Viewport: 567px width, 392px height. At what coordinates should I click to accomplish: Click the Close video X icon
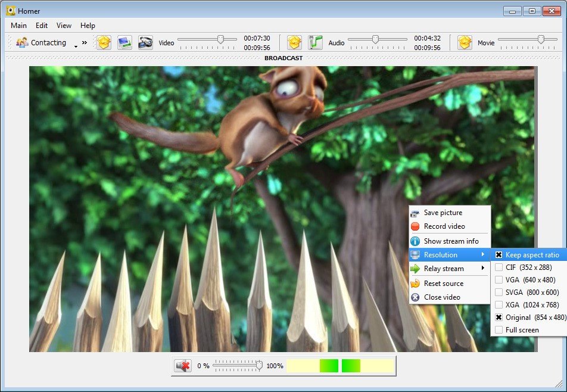[415, 297]
